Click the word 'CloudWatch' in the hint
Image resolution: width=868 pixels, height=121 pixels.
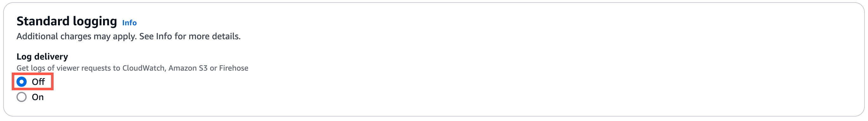144,68
